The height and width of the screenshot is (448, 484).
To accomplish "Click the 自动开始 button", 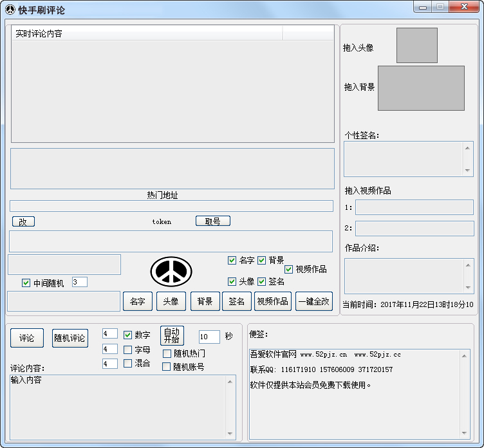I will tap(172, 335).
